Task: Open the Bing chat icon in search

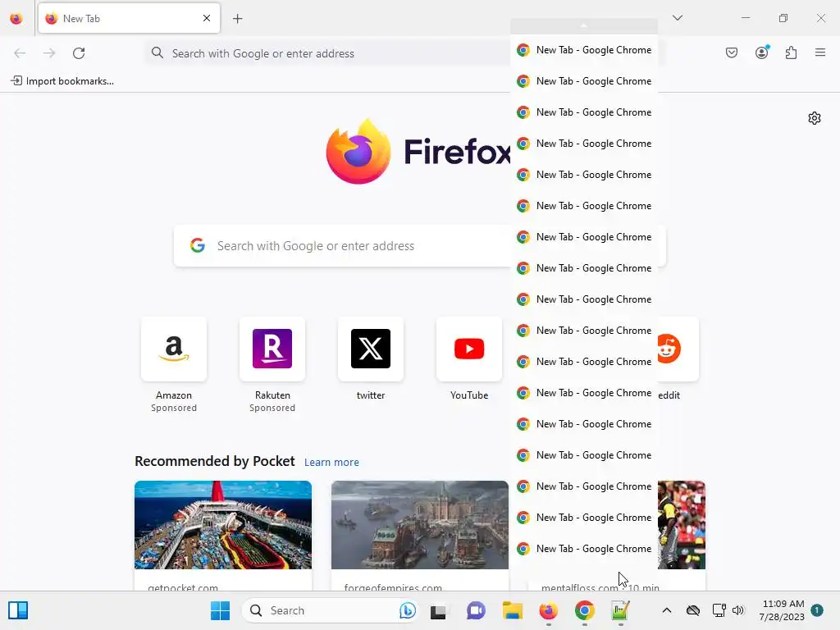Action: click(x=407, y=610)
